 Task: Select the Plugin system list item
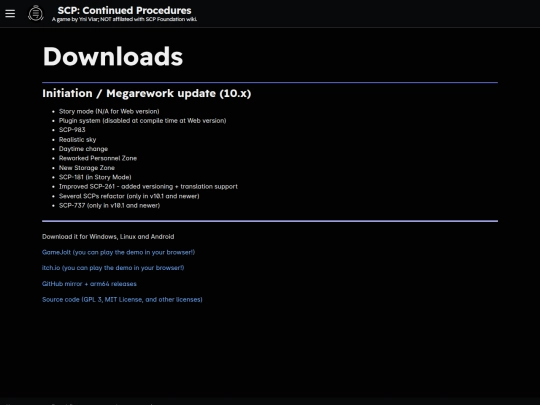click(143, 121)
